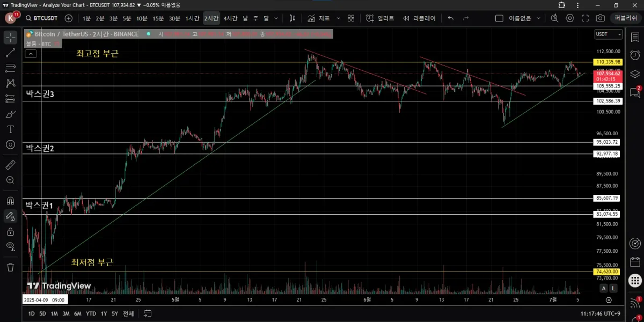Open the chat panel with badge 2
Screen dimensions: 644x322
coord(635,92)
